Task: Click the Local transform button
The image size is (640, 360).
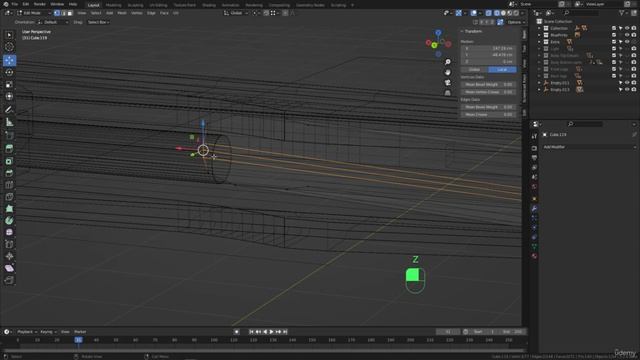Action: click(502, 70)
